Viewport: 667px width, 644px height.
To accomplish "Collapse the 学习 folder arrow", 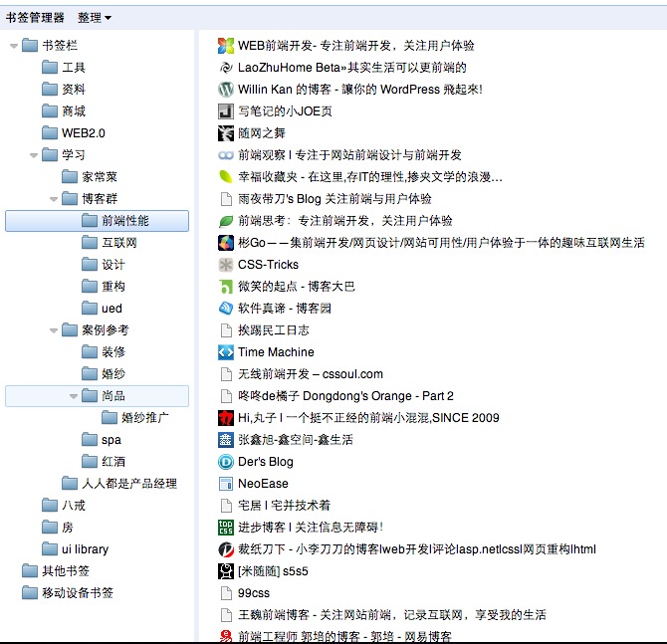I will (34, 155).
